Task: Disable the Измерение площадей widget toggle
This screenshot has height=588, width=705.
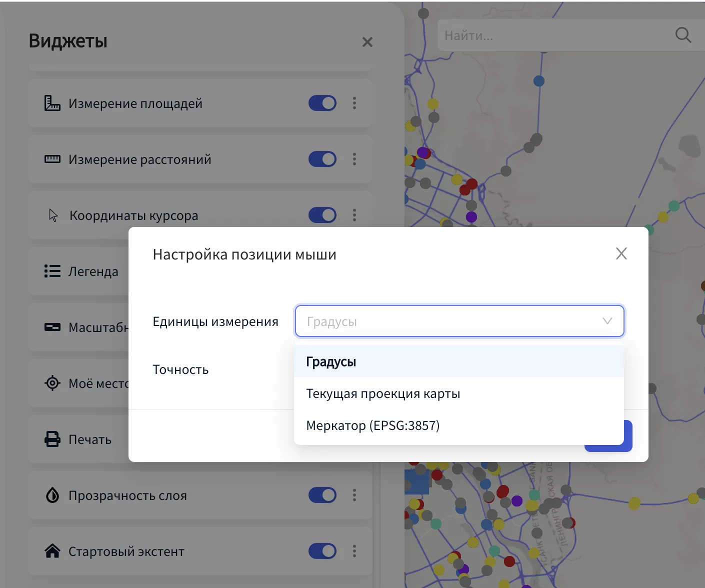Action: (x=322, y=103)
